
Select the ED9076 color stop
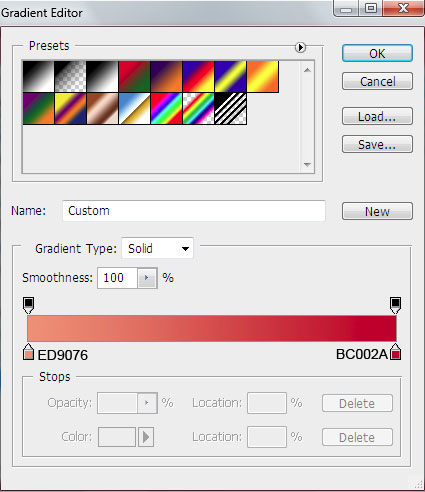(x=28, y=352)
